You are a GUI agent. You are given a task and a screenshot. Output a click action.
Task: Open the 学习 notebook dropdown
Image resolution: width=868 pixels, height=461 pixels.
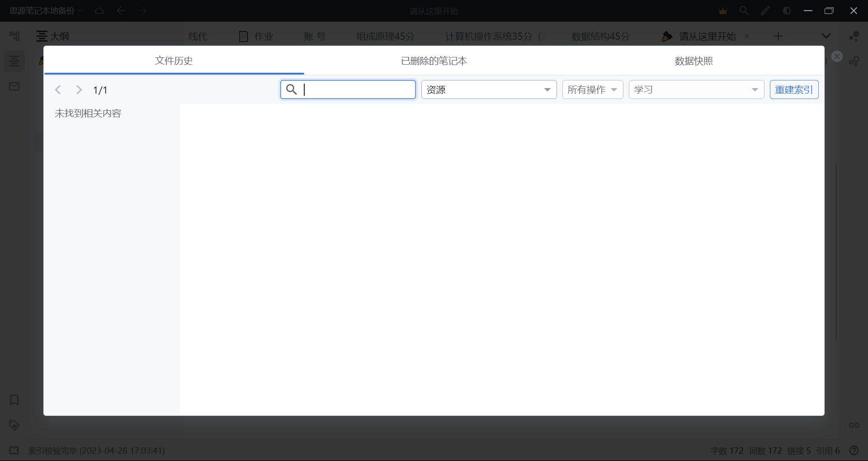[x=696, y=89]
